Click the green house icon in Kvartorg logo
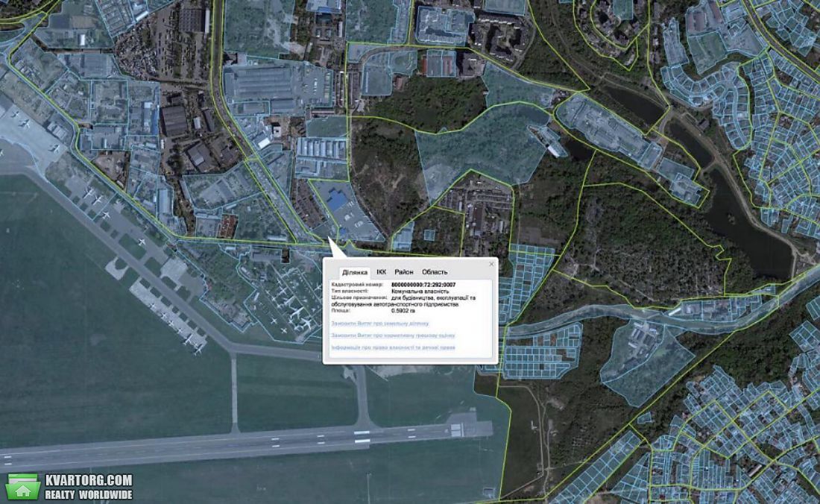Screen dimensions: 820x504 pyautogui.click(x=23, y=487)
